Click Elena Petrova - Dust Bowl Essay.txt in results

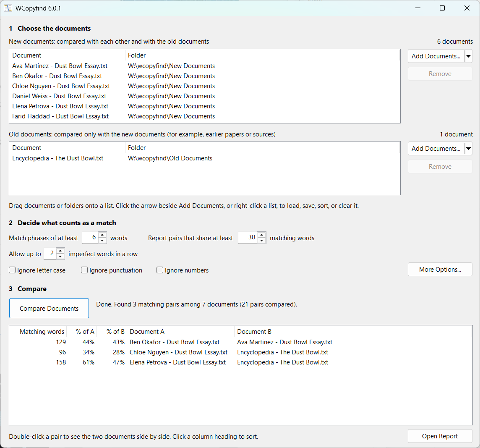pos(177,362)
